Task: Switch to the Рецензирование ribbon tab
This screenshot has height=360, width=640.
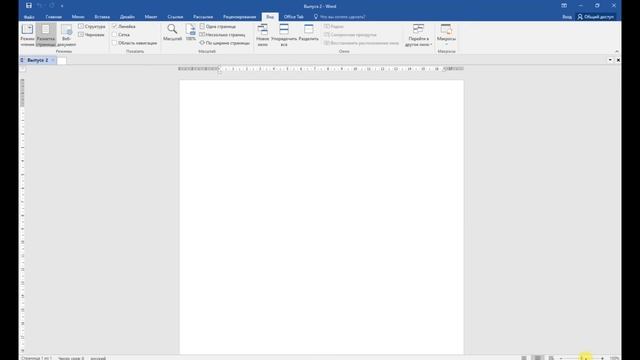Action: 240,17
